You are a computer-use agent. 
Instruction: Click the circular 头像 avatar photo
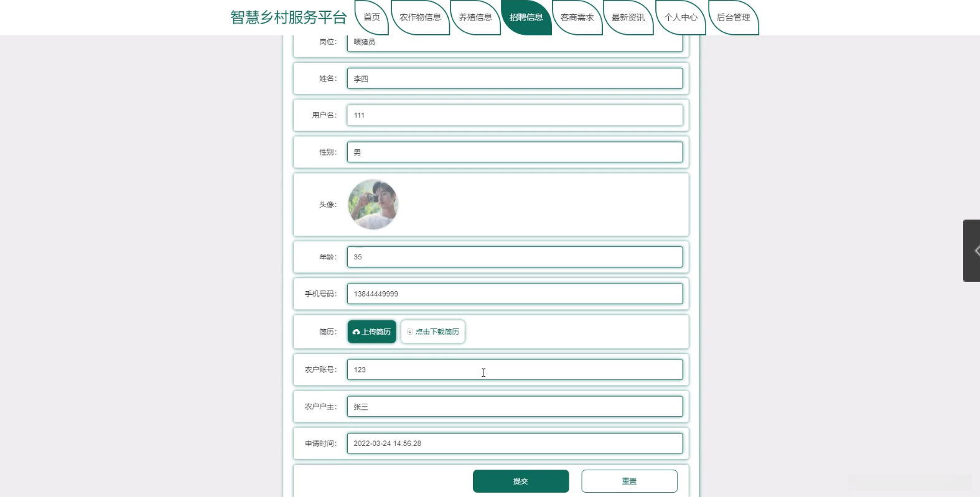click(373, 205)
